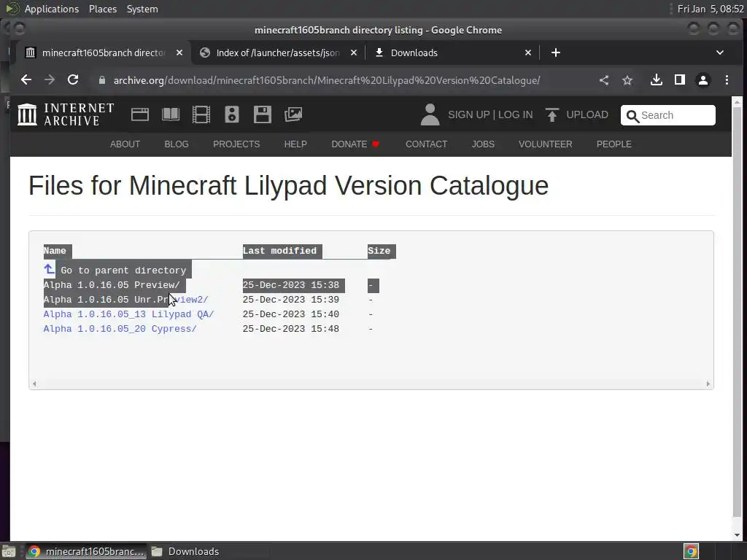Click Go to parent directory arrow icon
The width and height of the screenshot is (747, 560).
tap(49, 269)
